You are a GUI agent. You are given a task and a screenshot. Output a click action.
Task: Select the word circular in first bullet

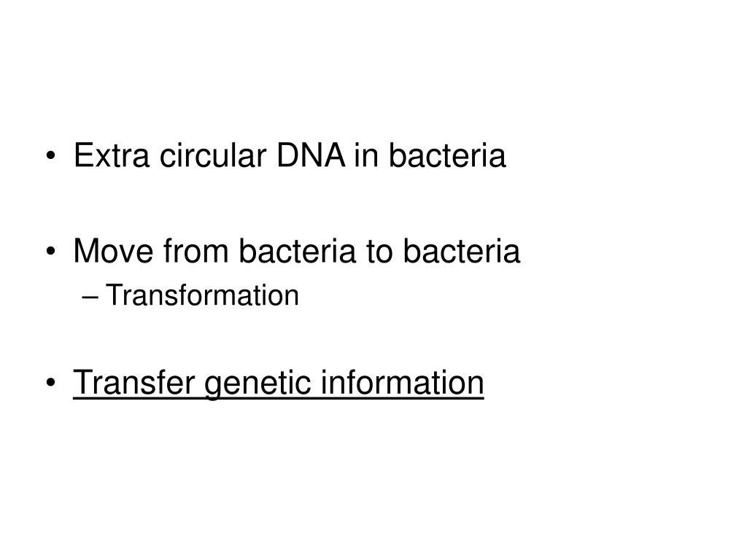pyautogui.click(x=212, y=155)
